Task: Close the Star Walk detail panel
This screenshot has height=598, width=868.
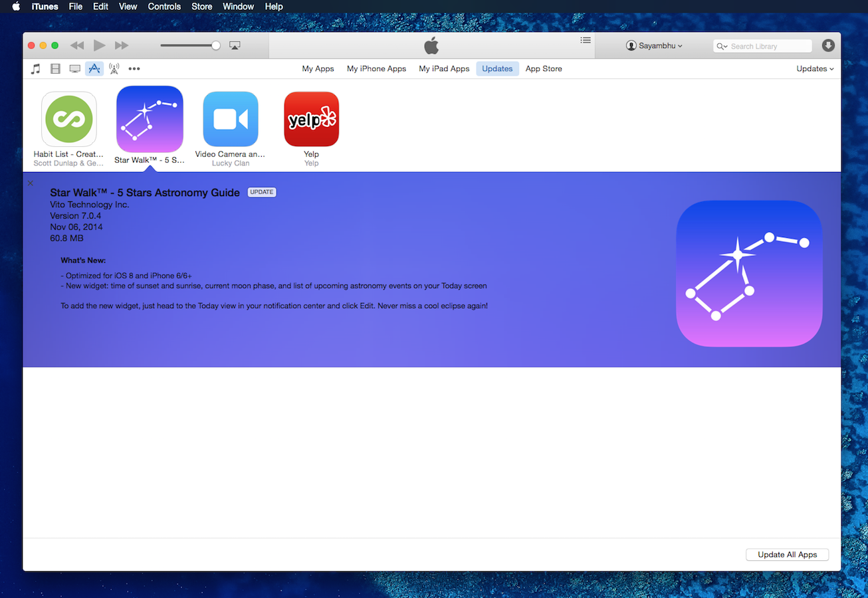Action: coord(30,183)
